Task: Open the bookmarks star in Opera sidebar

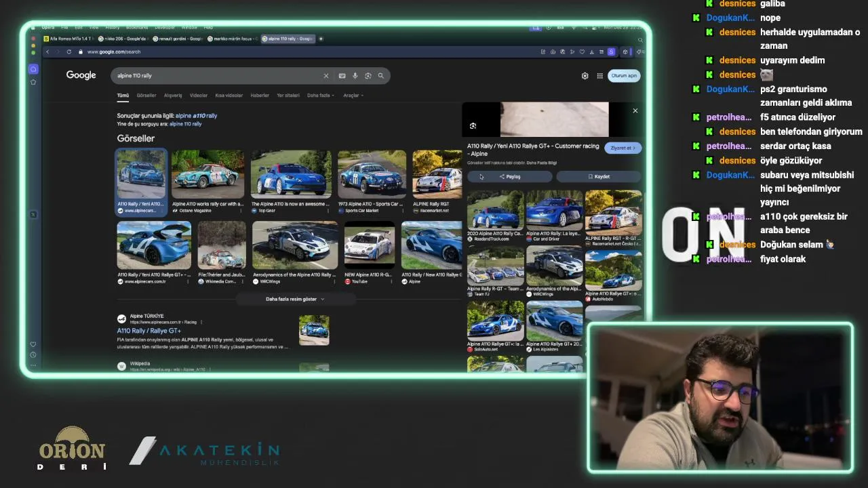Action: (33, 82)
